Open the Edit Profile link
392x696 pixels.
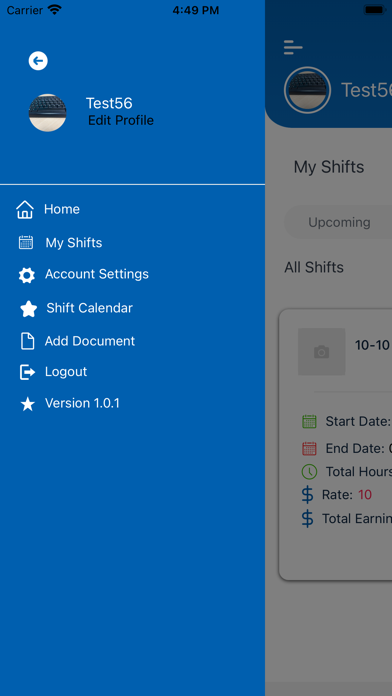[121, 120]
